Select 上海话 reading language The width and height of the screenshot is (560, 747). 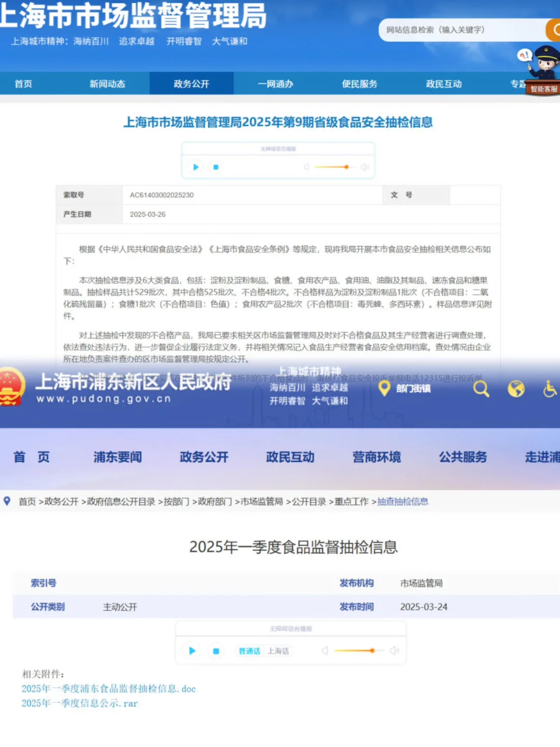[278, 651]
